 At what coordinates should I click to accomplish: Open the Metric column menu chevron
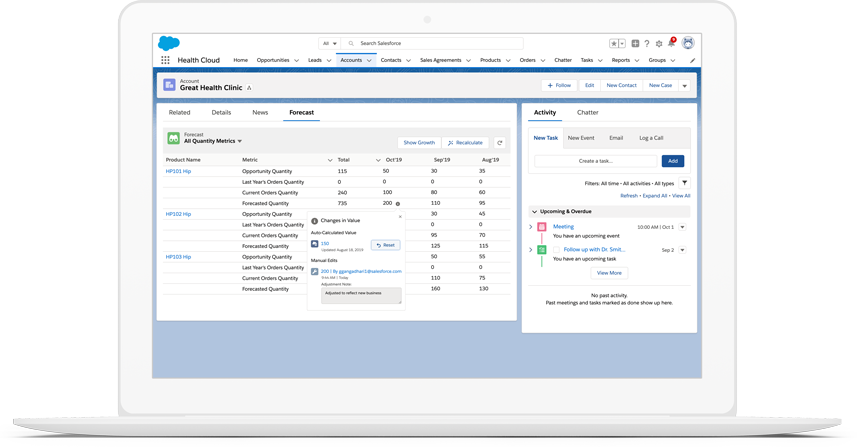point(330,160)
